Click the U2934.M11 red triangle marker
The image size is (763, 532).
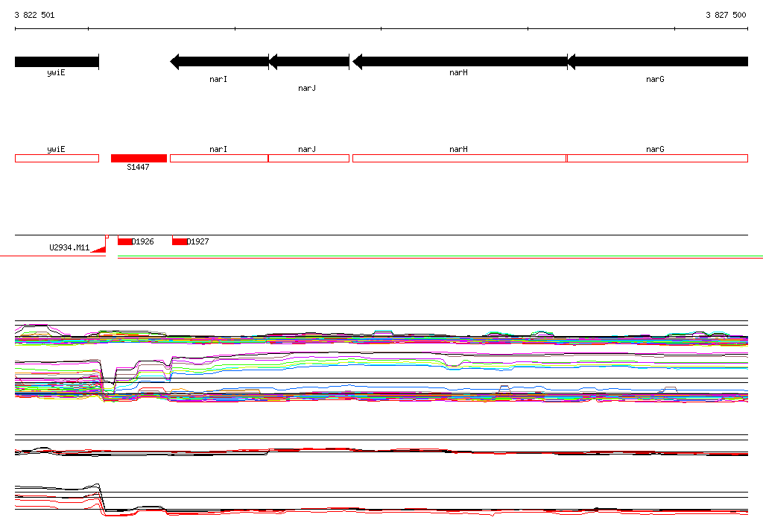[x=99, y=249]
